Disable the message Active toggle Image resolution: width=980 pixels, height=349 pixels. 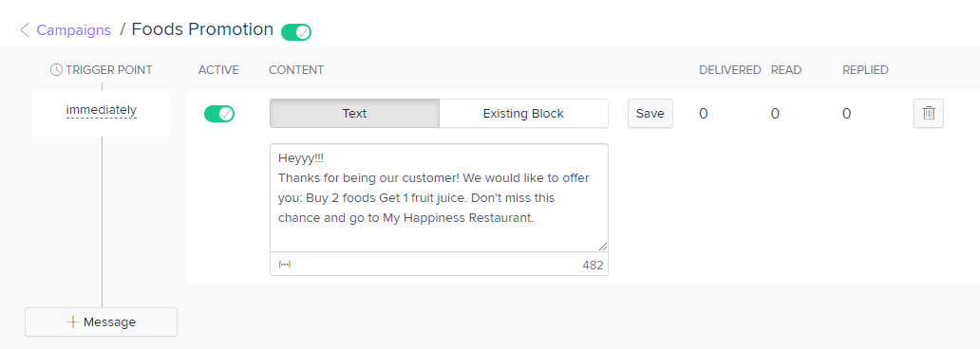tap(219, 114)
